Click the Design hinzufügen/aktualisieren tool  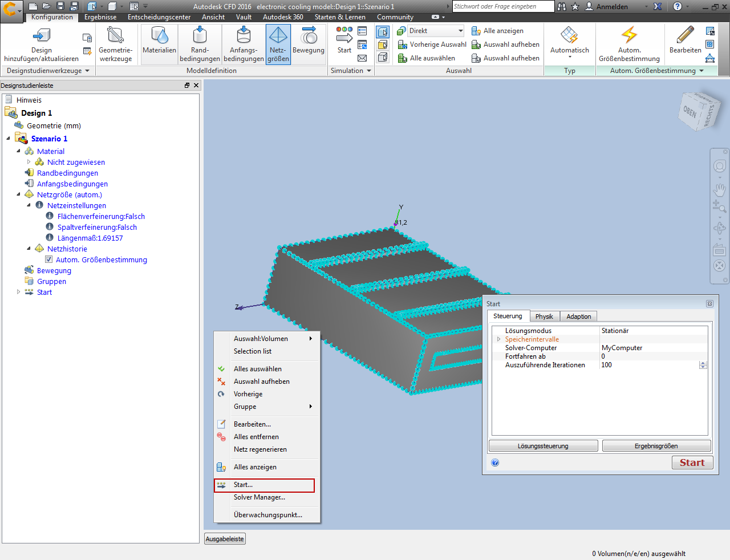tap(41, 44)
